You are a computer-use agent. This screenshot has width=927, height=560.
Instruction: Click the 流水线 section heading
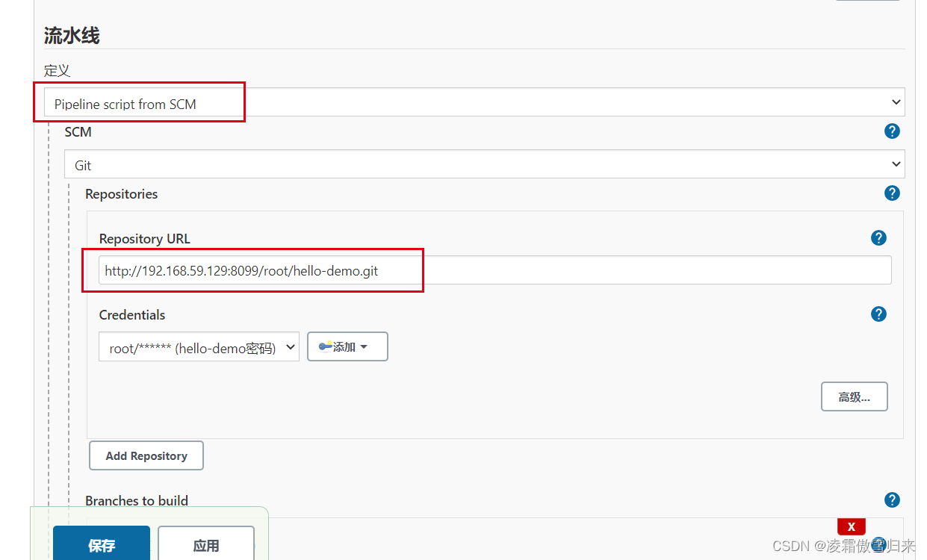point(72,36)
